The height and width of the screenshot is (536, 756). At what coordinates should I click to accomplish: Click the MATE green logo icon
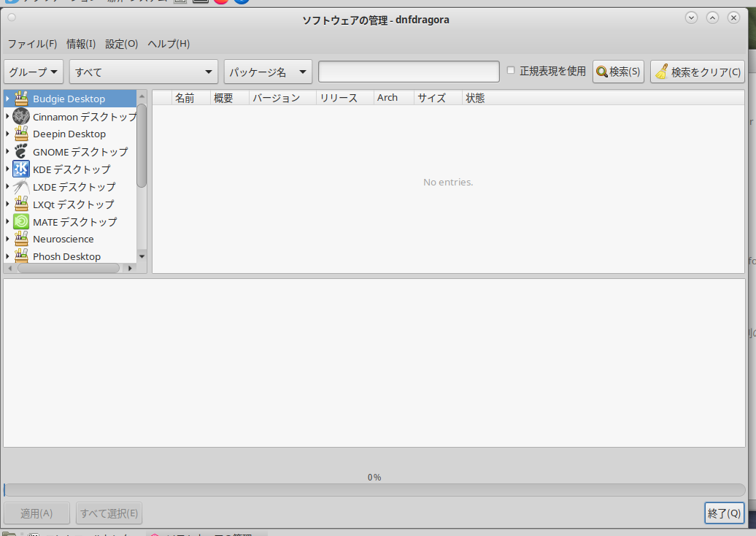(x=21, y=221)
